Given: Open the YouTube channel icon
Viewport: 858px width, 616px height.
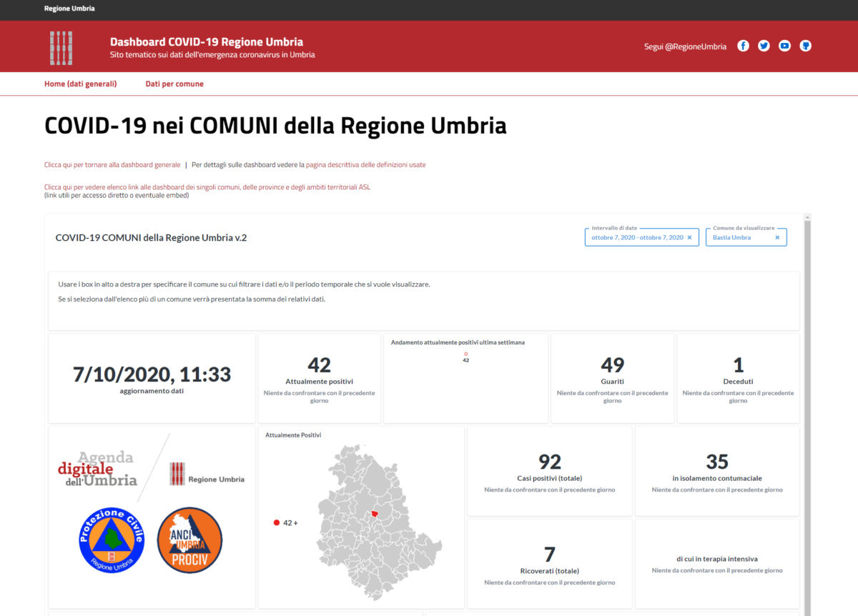Looking at the screenshot, I should [x=784, y=46].
